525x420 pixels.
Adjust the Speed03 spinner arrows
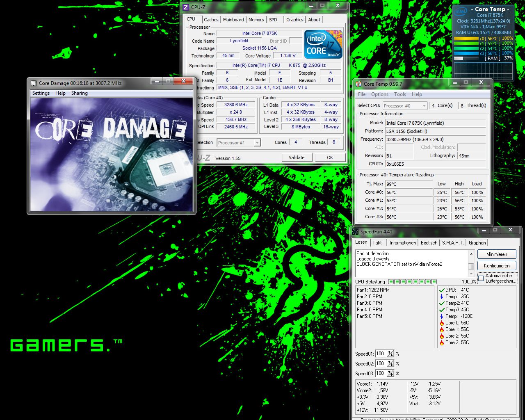coord(390,373)
